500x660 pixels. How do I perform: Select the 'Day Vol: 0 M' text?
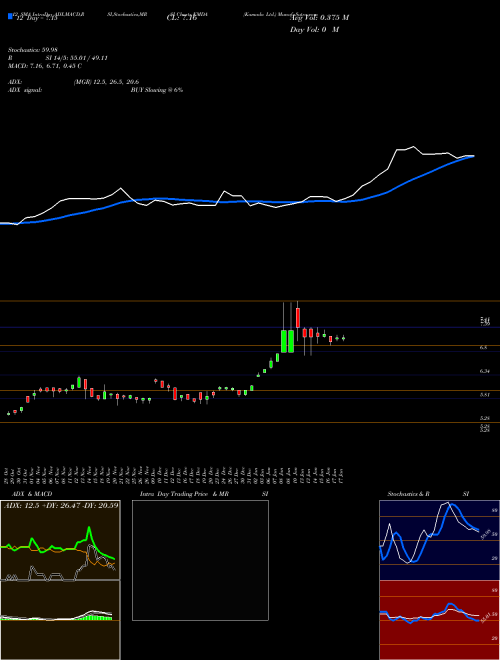pyautogui.click(x=314, y=30)
